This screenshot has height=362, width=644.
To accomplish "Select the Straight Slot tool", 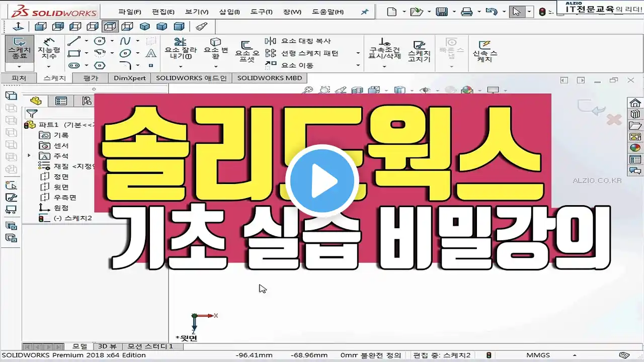I will 74,65.
